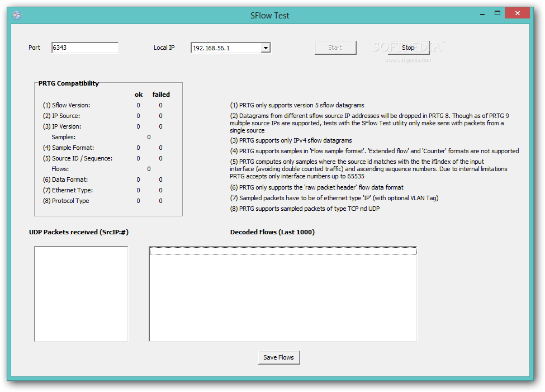Click the Flows count value 0
The height and width of the screenshot is (392, 545).
pos(149,169)
